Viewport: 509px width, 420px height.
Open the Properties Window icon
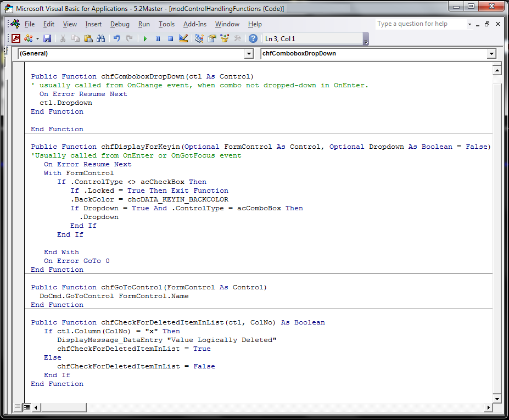(212, 38)
